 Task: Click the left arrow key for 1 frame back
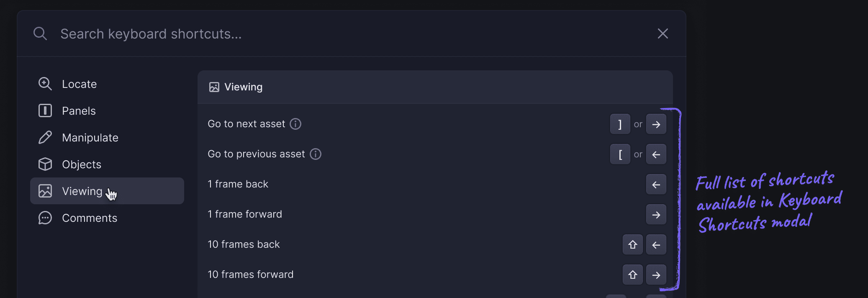click(x=656, y=184)
